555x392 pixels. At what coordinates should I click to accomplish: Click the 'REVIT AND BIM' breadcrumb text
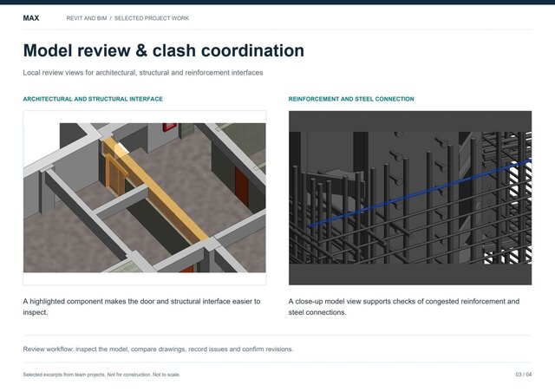[x=87, y=18]
